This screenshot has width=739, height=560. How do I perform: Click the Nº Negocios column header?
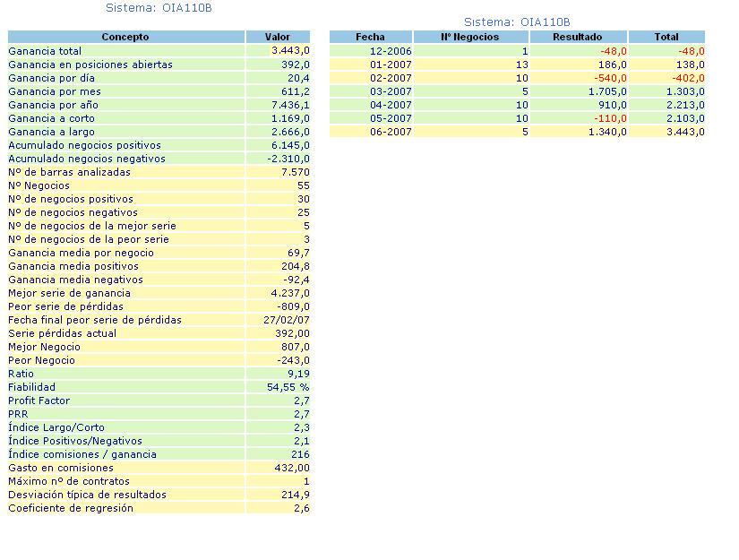point(470,37)
